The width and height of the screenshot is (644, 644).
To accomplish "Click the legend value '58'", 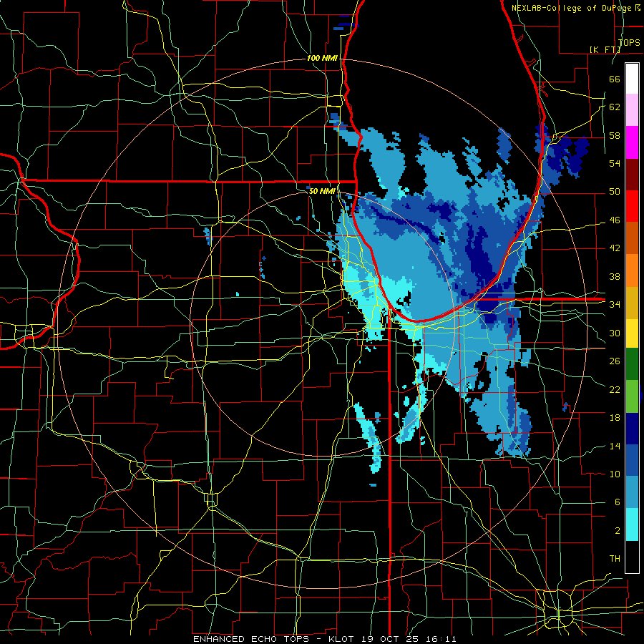I will point(615,135).
